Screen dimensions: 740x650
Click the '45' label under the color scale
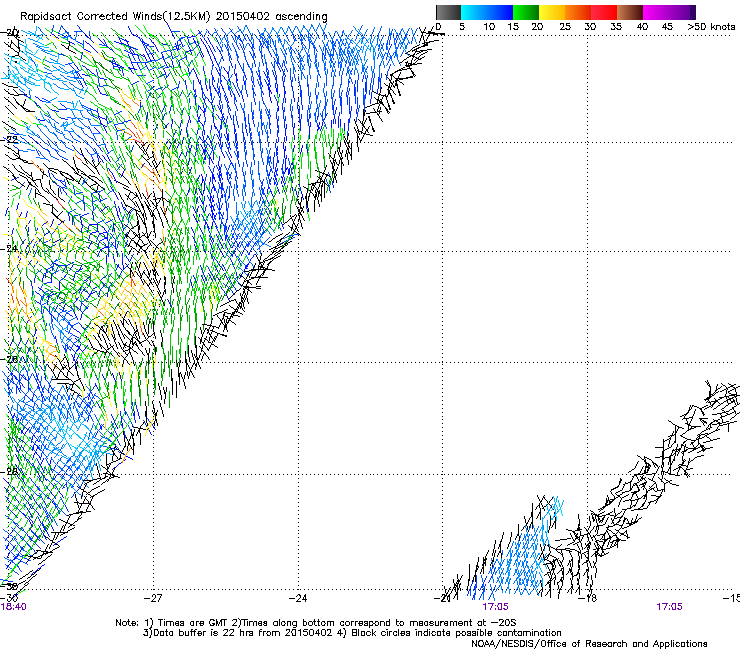667,27
